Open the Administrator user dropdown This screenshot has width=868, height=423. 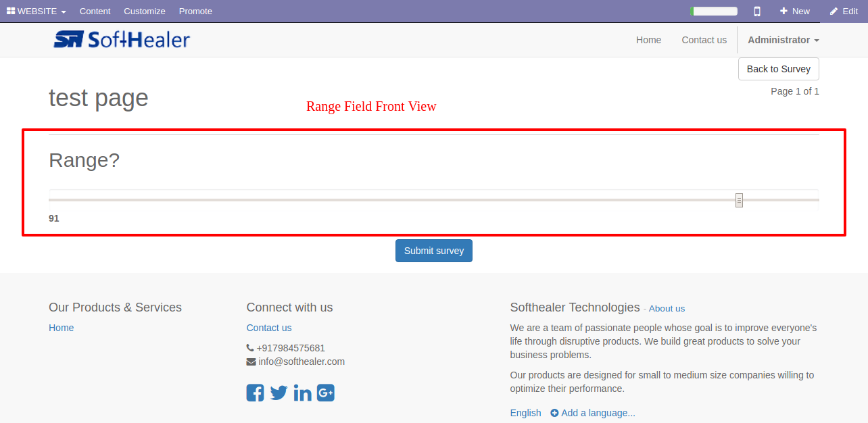(x=783, y=40)
